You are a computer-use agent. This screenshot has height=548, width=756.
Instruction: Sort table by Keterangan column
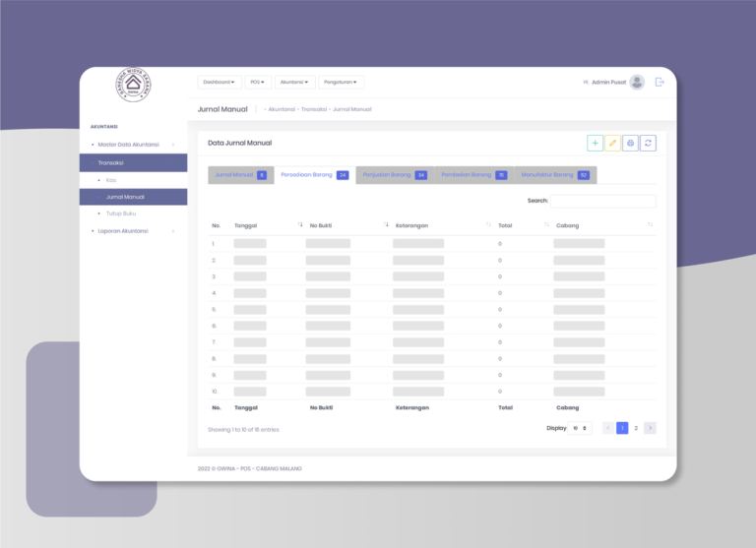pyautogui.click(x=488, y=224)
